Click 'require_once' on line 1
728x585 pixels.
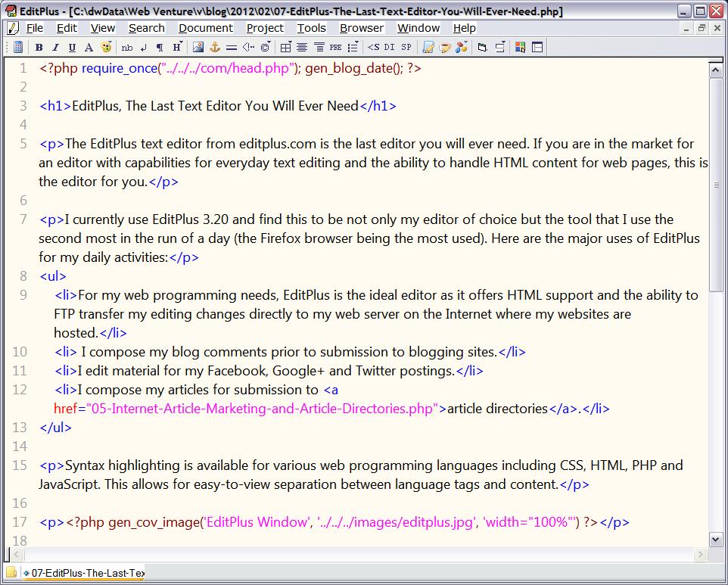pos(120,68)
